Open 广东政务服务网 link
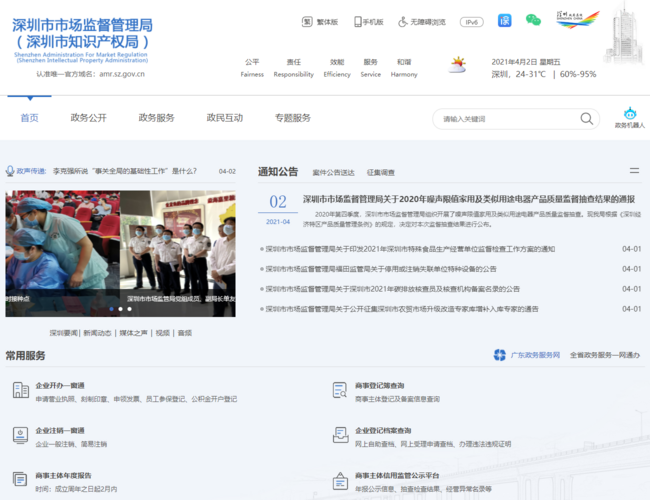Screen dimensions: 650x500 [x=535, y=355]
